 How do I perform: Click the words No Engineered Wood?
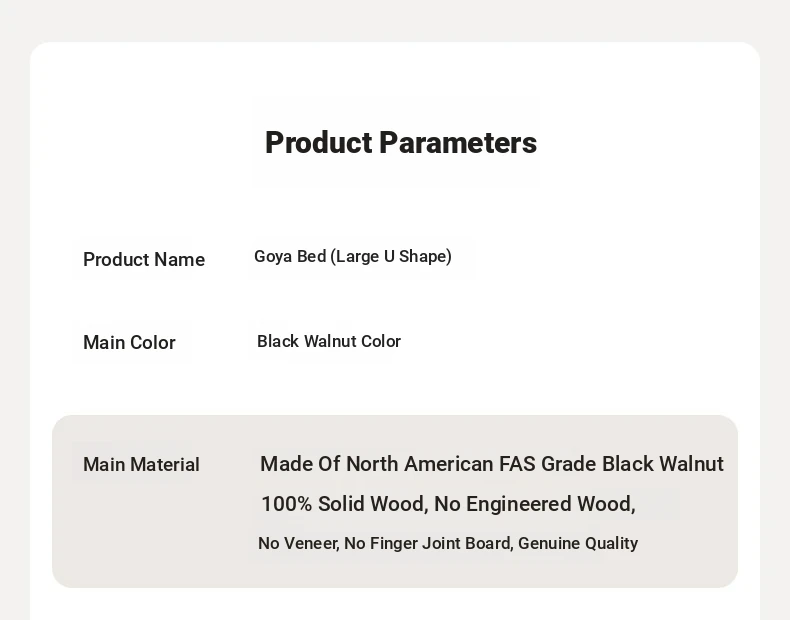533,504
